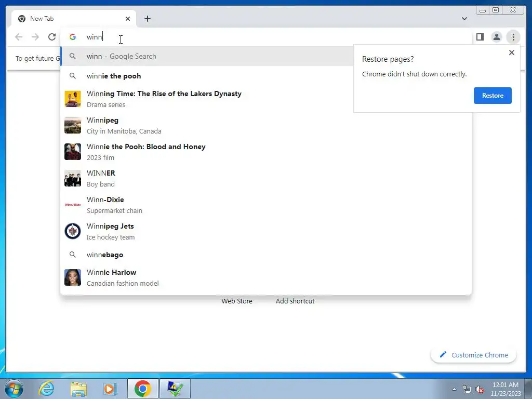Show hidden system tray icons
Viewport: 532px width, 399px height.
pyautogui.click(x=454, y=389)
